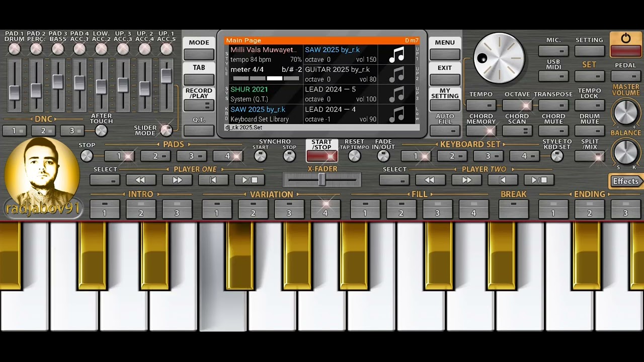Toggle Drum Mute button
This screenshot has height=362, width=644.
(590, 131)
